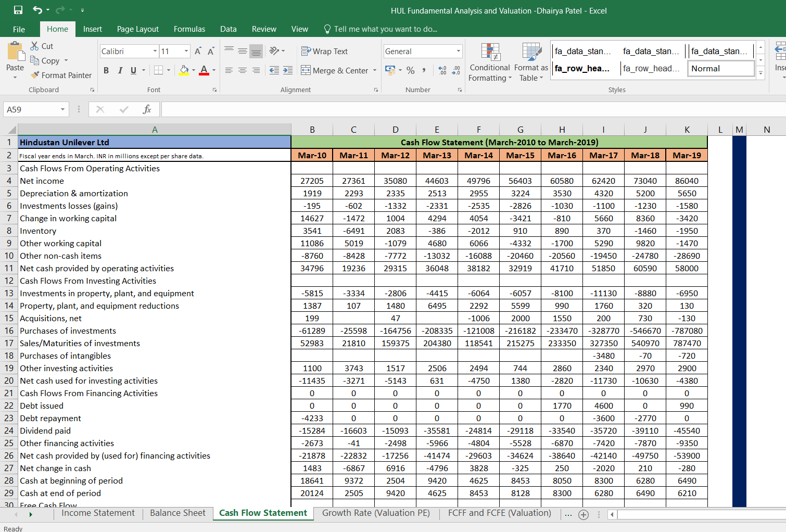This screenshot has width=786, height=532.
Task: Switch to the Income Statement sheet
Action: pyautogui.click(x=98, y=513)
